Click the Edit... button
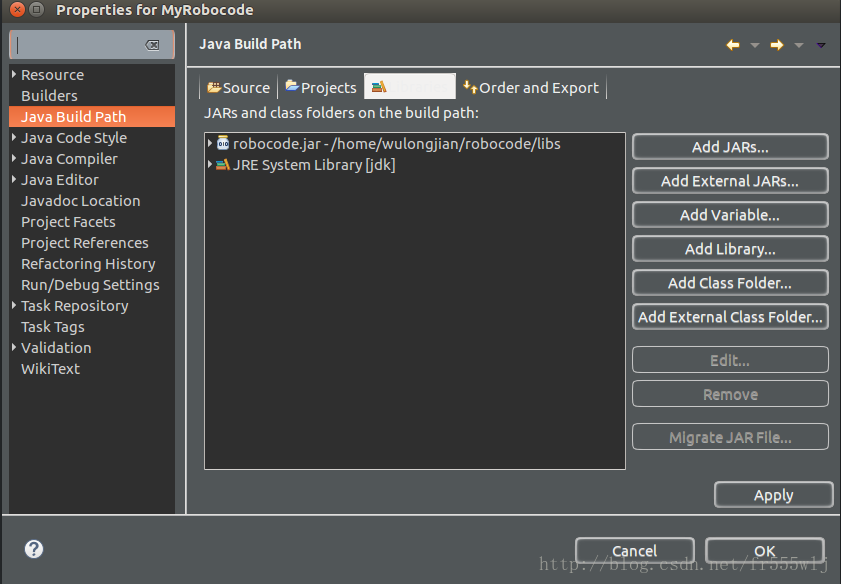 pos(730,360)
